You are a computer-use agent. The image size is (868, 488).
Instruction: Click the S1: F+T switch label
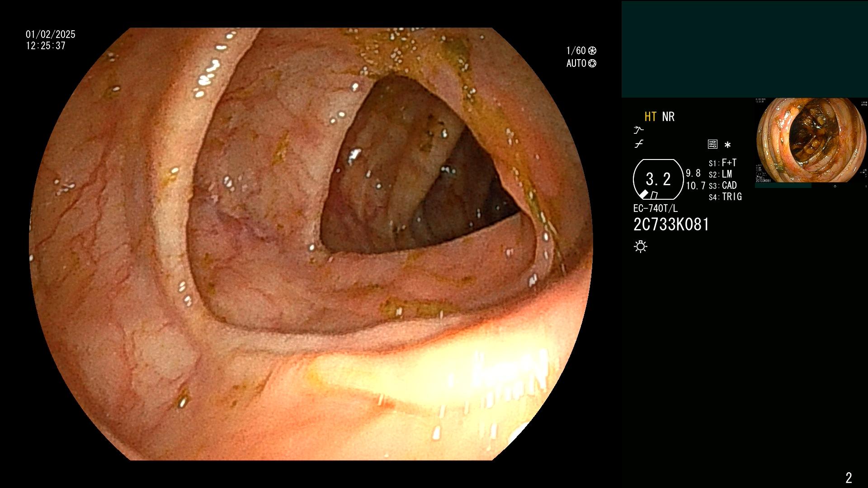coord(722,163)
